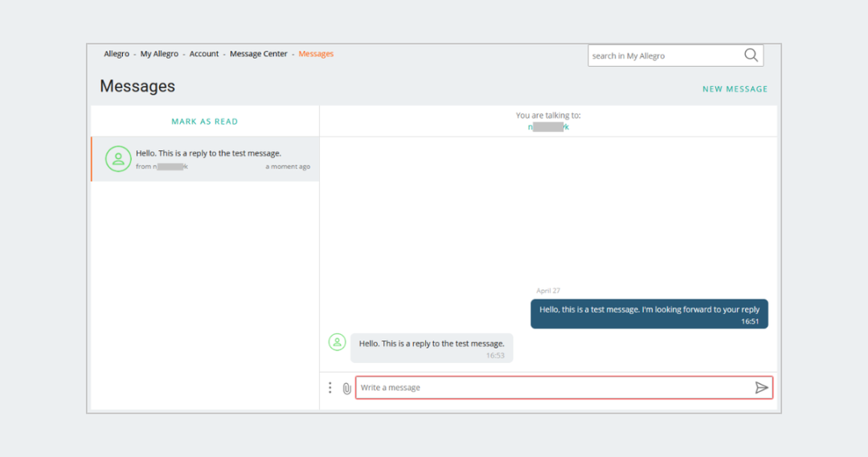Open the Message Center breadcrumb link
The height and width of the screenshot is (457, 868).
click(x=258, y=54)
